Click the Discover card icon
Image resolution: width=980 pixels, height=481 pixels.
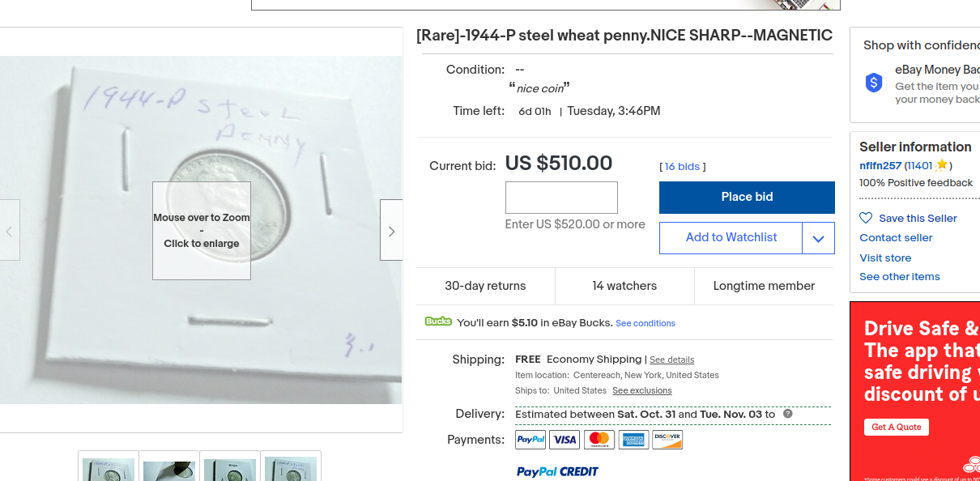click(x=667, y=440)
